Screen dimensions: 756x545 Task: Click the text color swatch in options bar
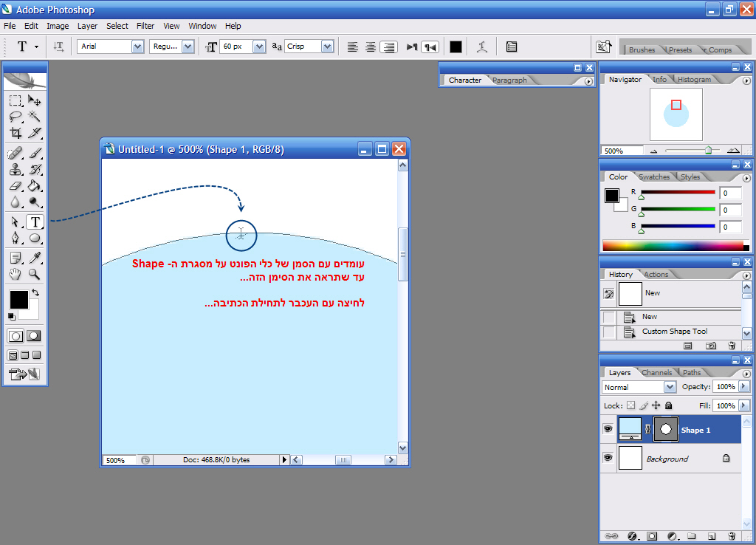pyautogui.click(x=456, y=47)
